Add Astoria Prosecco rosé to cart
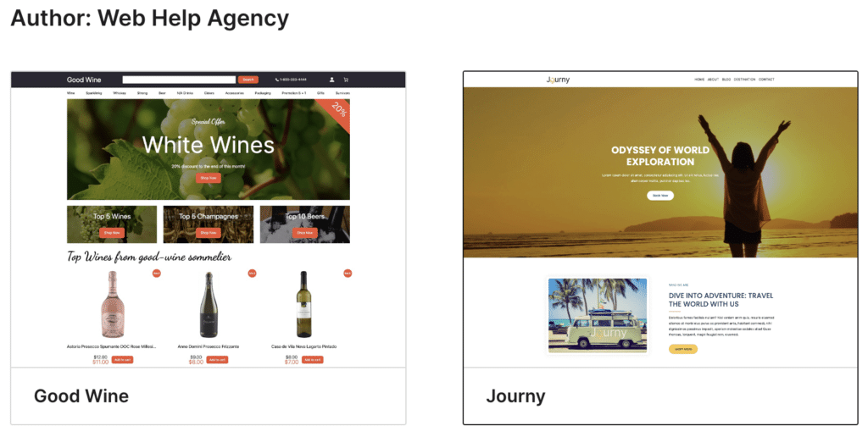The height and width of the screenshot is (437, 868). point(122,360)
